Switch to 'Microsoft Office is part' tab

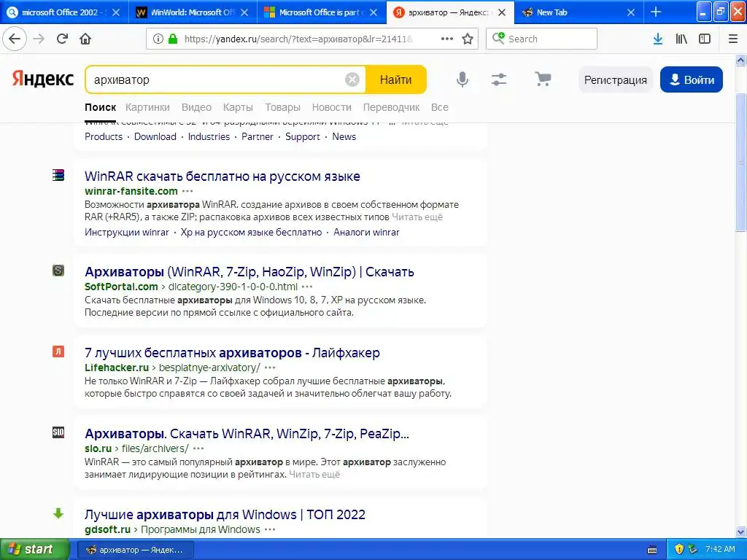click(x=322, y=12)
